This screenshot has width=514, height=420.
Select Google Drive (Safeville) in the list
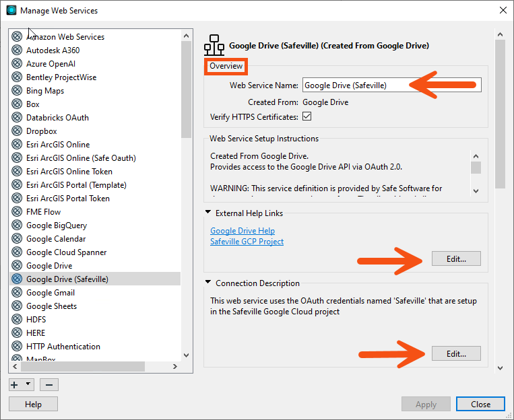95,279
